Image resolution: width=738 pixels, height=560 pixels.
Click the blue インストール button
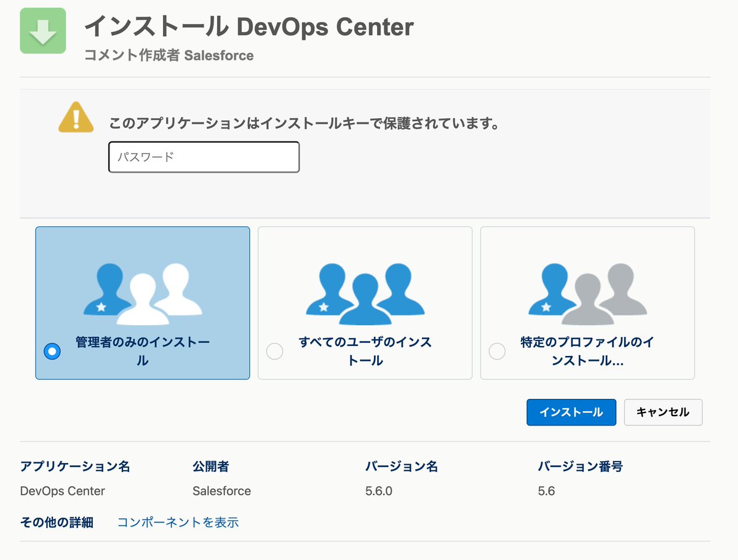(571, 412)
